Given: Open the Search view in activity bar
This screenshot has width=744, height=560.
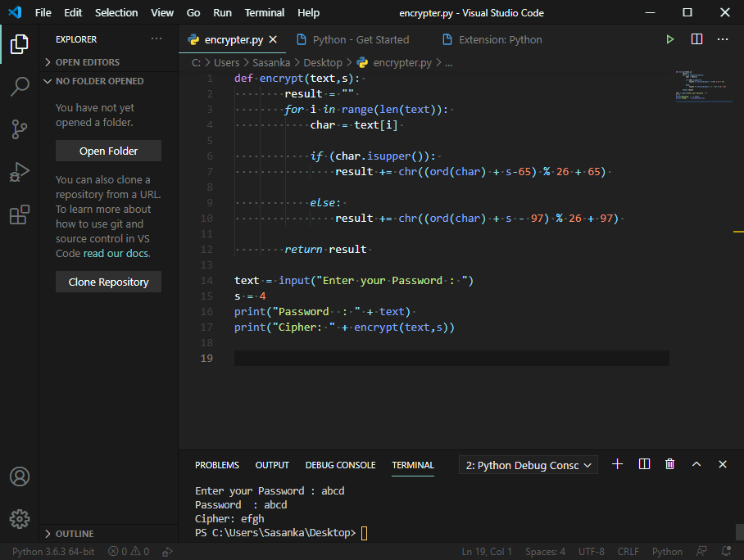Looking at the screenshot, I should tap(20, 87).
